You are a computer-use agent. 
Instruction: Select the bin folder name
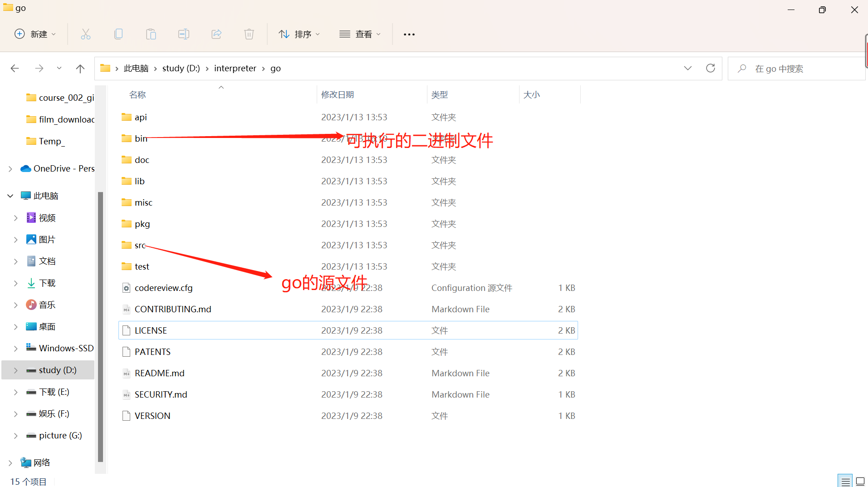[141, 138]
